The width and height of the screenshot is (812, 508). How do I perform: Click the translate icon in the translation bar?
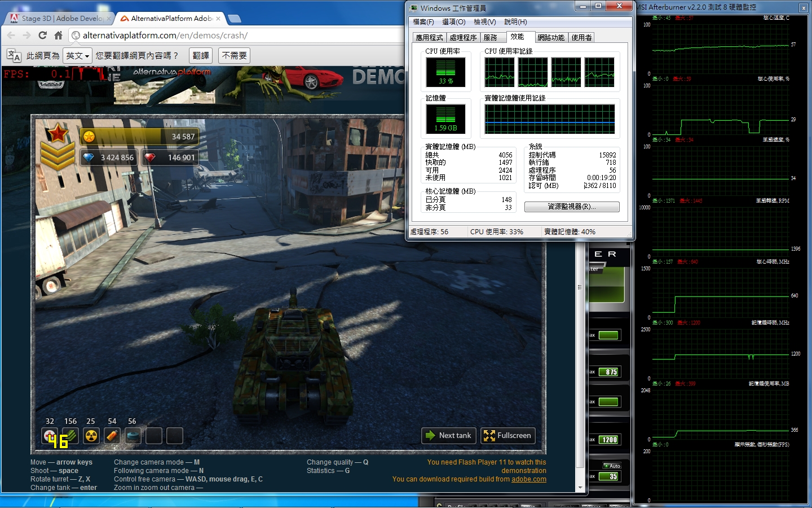[x=14, y=56]
